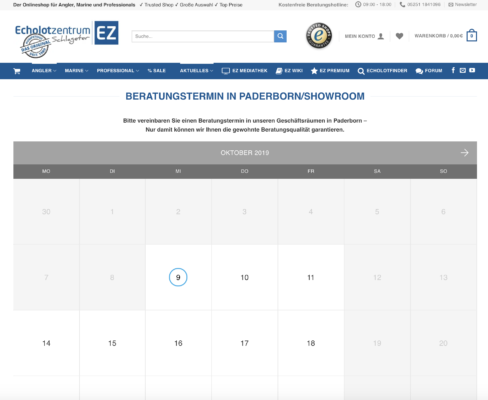The width and height of the screenshot is (488, 400).
Task: Click the Oktober 2019 month header
Action: 245,153
